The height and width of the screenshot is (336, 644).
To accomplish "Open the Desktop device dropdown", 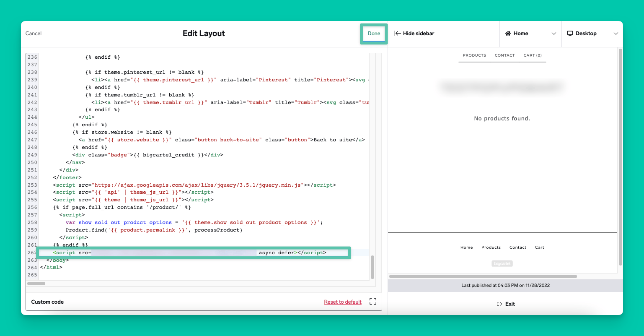I will click(x=592, y=34).
